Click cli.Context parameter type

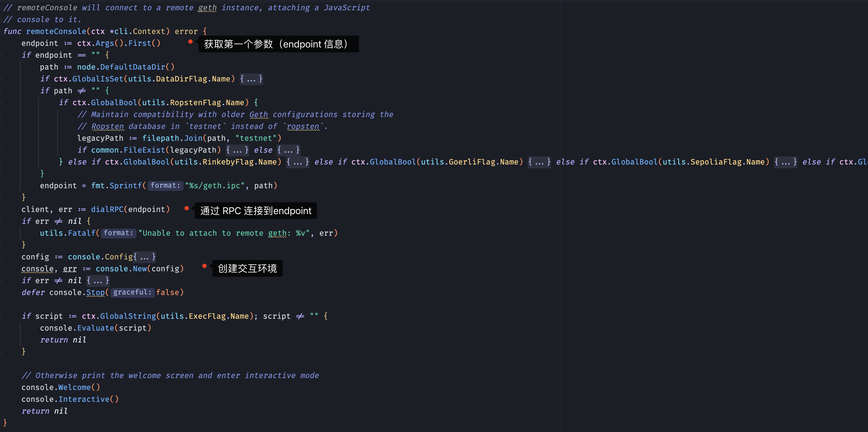pos(140,31)
